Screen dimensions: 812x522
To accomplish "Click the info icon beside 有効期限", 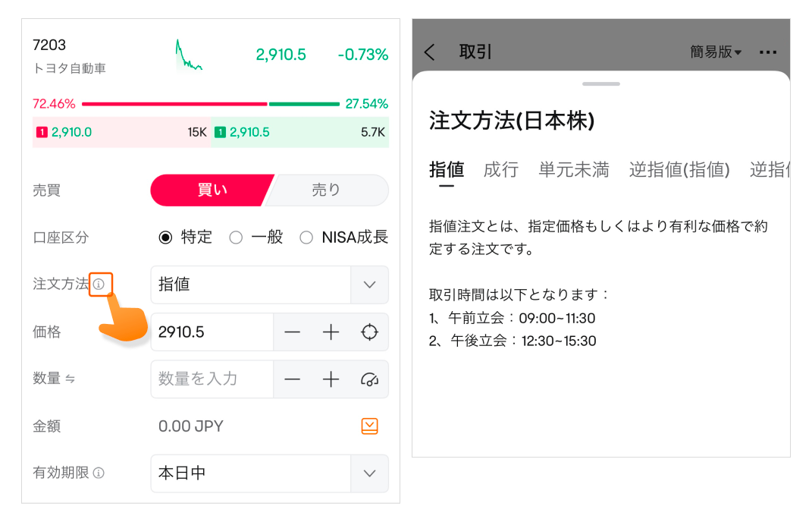I will click(99, 473).
